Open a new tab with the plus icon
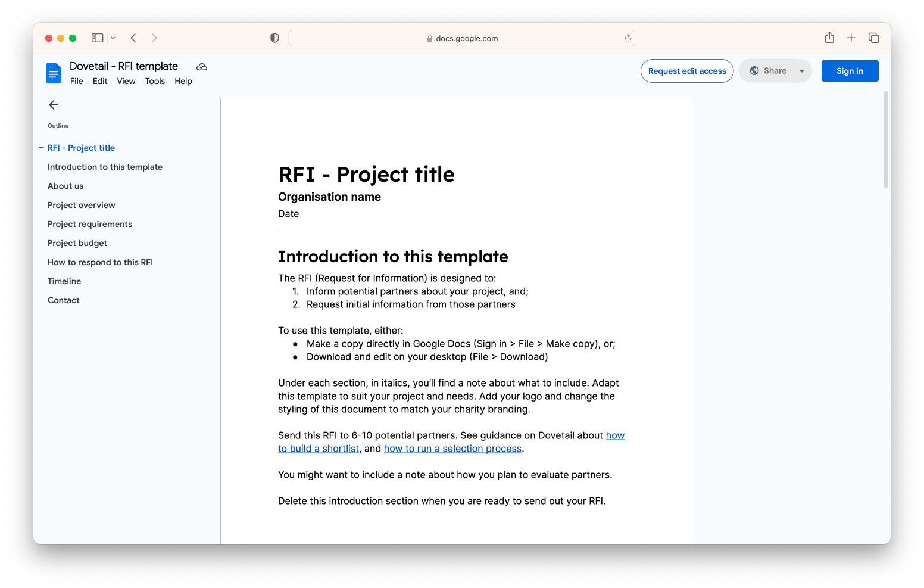The width and height of the screenshot is (924, 588). click(851, 38)
